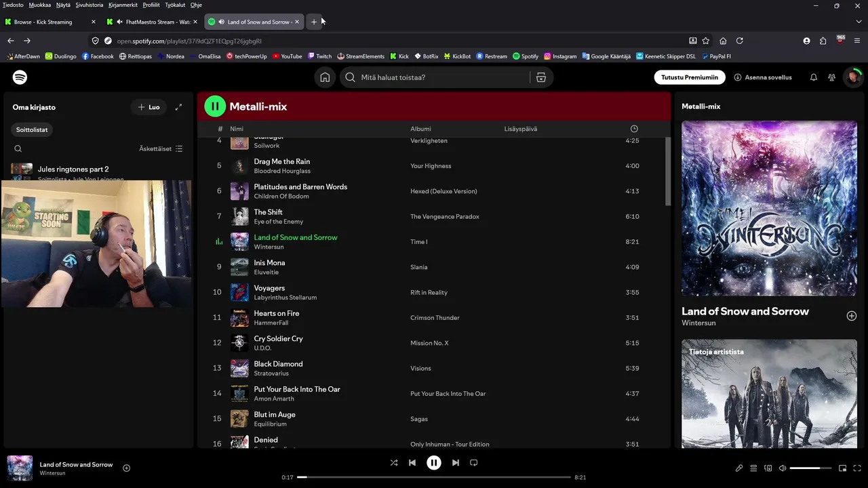Open the Kirjanmerkit menu
The width and height of the screenshot is (868, 488).
click(123, 5)
